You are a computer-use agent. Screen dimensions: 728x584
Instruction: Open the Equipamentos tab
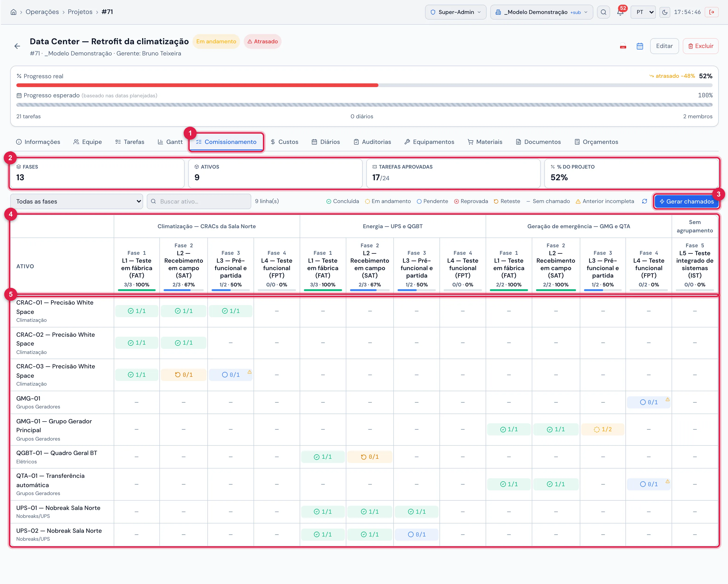click(x=429, y=142)
